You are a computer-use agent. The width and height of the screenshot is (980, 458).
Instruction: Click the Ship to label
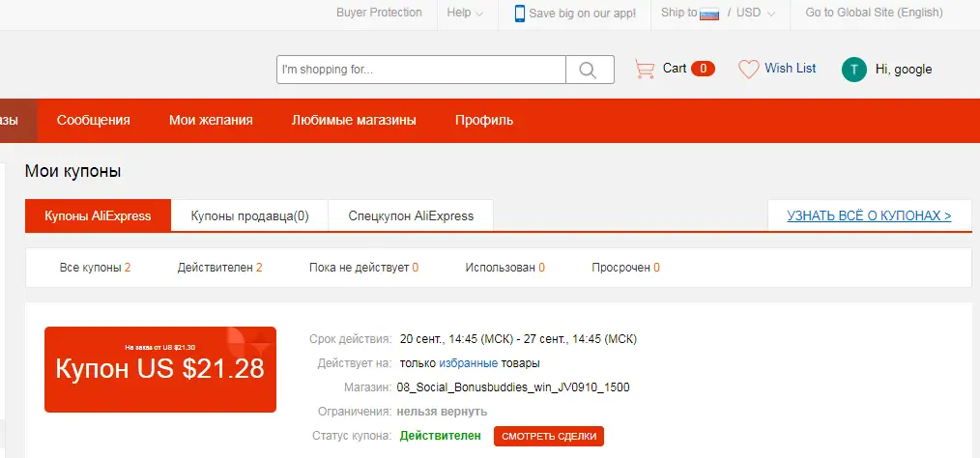coord(678,13)
